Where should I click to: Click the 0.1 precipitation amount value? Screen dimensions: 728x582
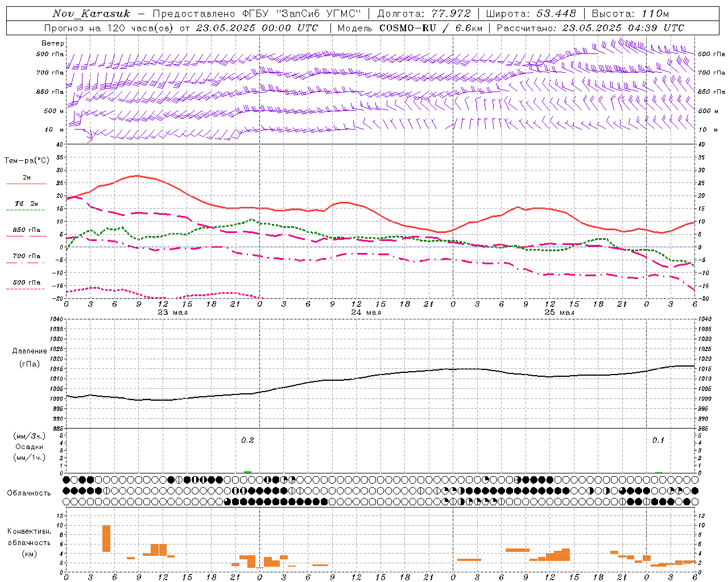pyautogui.click(x=658, y=440)
